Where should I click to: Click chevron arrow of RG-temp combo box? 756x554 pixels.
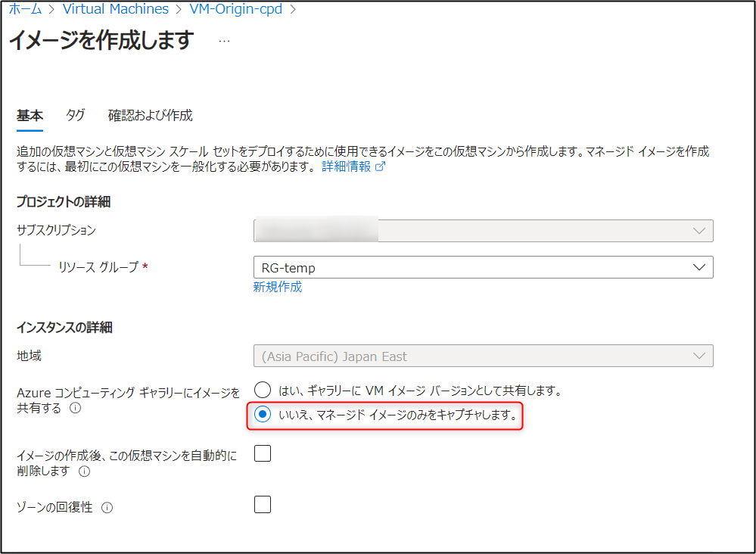coord(699,267)
